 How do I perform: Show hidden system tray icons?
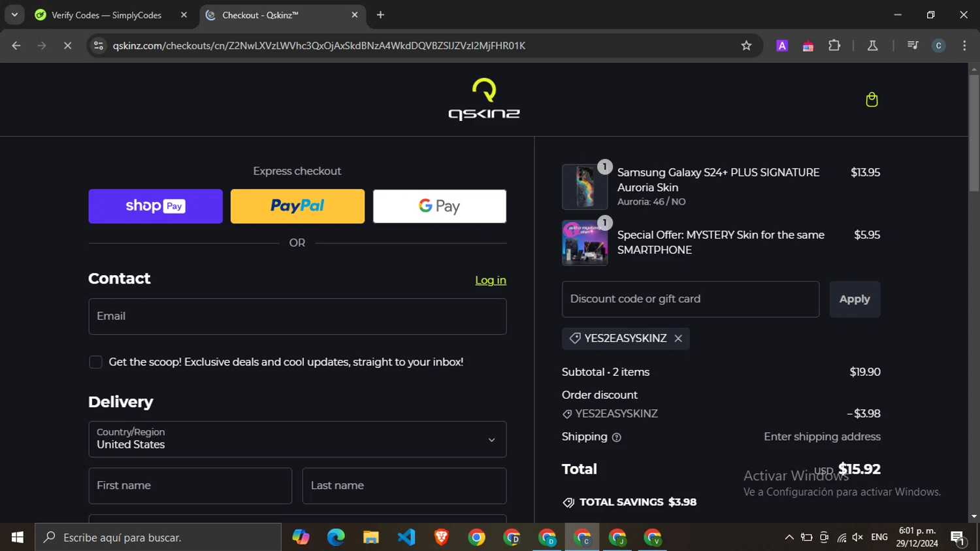(x=789, y=537)
